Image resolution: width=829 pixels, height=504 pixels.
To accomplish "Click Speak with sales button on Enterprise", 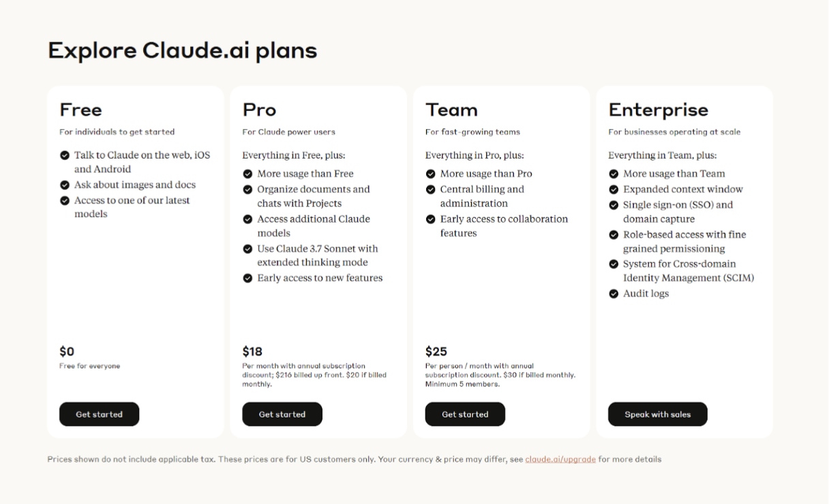I will pos(658,414).
